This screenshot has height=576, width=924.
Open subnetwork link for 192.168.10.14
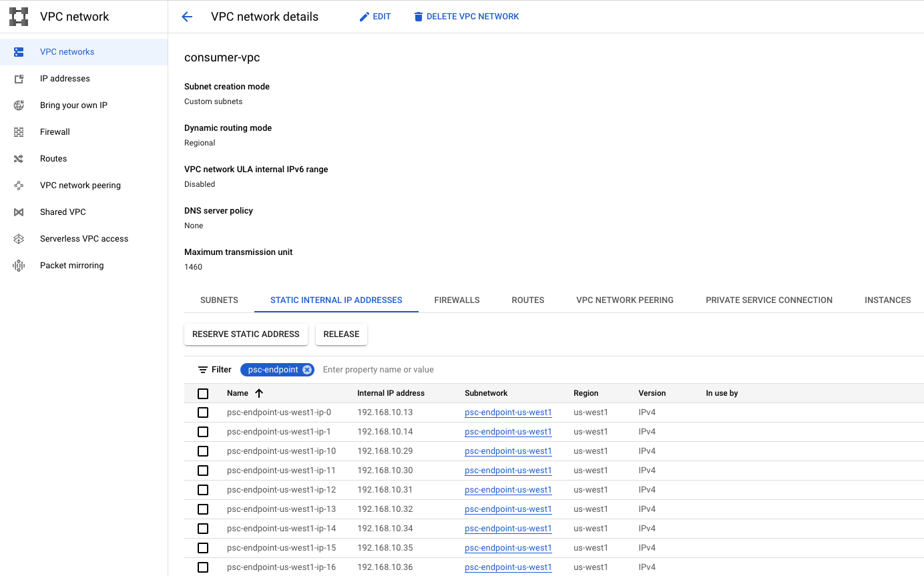(508, 432)
